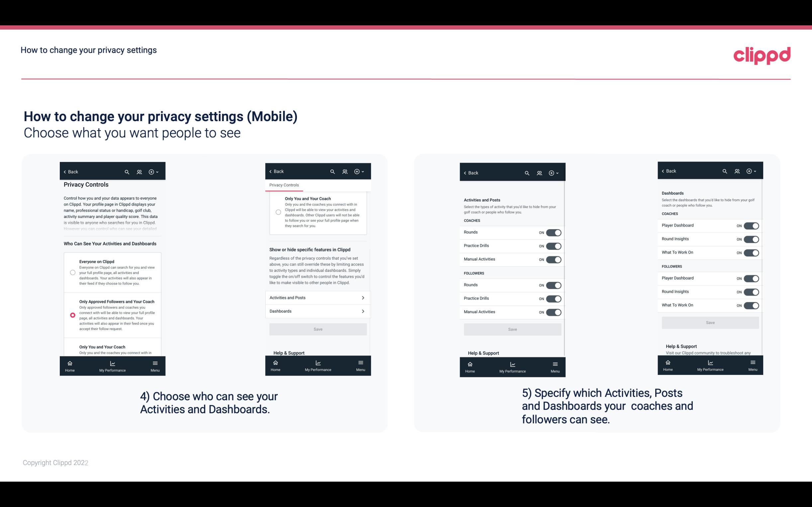Viewport: 812px width, 507px height.
Task: Click the Privacy Controls tab
Action: pos(284,185)
